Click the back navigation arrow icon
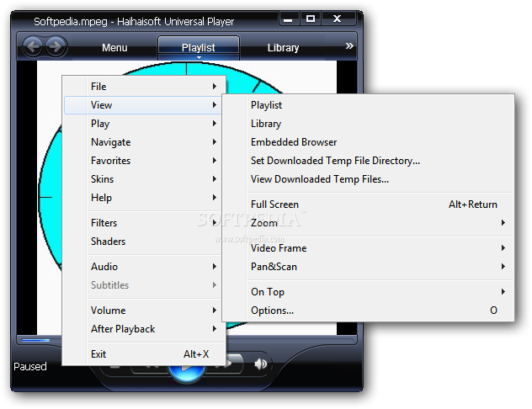Viewport: 532px width, 409px height. click(34, 47)
